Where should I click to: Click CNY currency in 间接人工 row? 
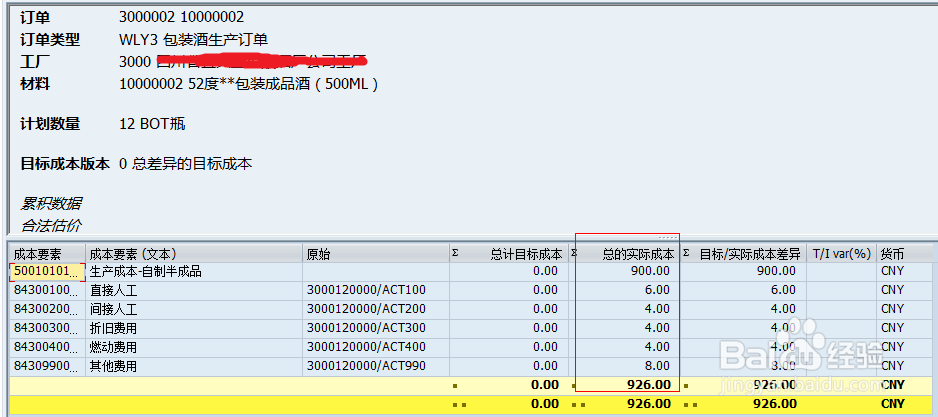893,309
